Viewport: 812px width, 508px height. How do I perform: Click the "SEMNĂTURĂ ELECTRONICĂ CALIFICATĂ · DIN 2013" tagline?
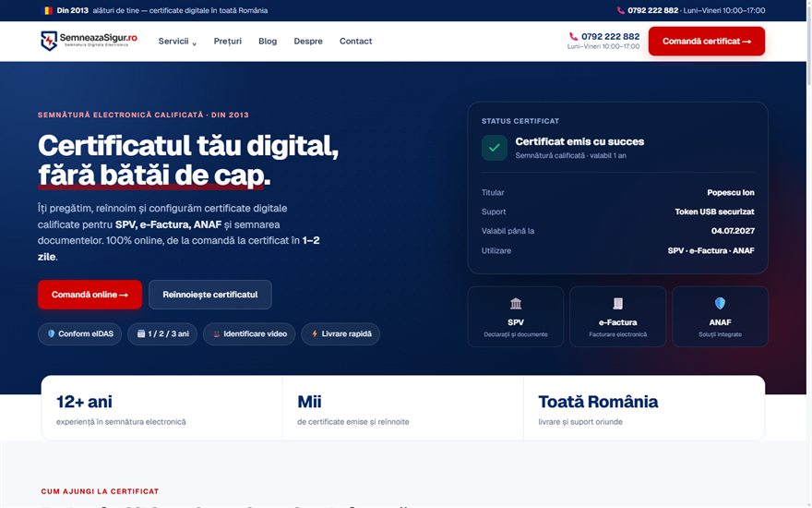pyautogui.click(x=143, y=115)
